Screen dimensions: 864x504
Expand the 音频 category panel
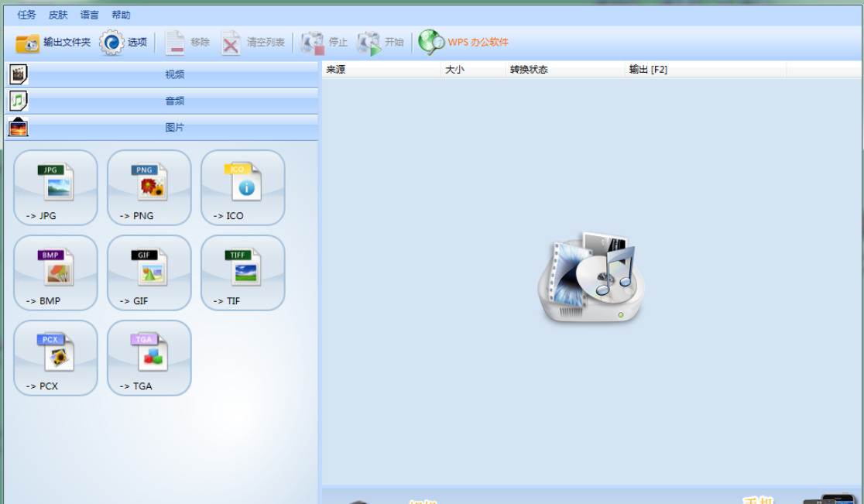point(162,101)
